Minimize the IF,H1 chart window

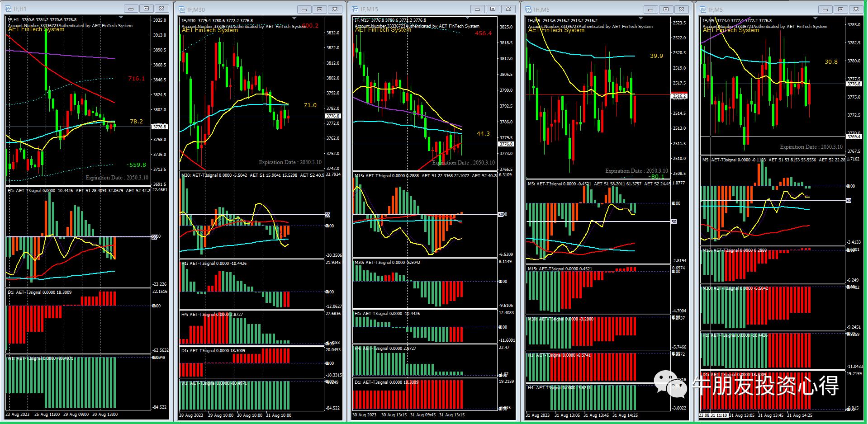[x=131, y=9]
